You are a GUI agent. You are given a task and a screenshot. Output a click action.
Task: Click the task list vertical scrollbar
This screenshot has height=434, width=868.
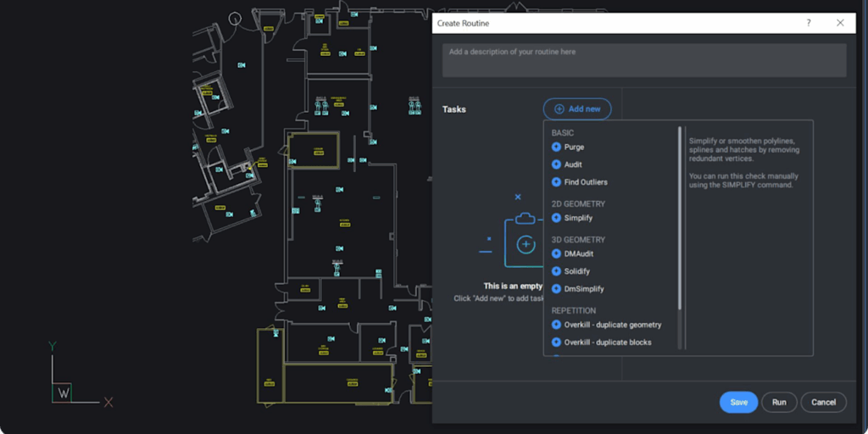(x=680, y=219)
